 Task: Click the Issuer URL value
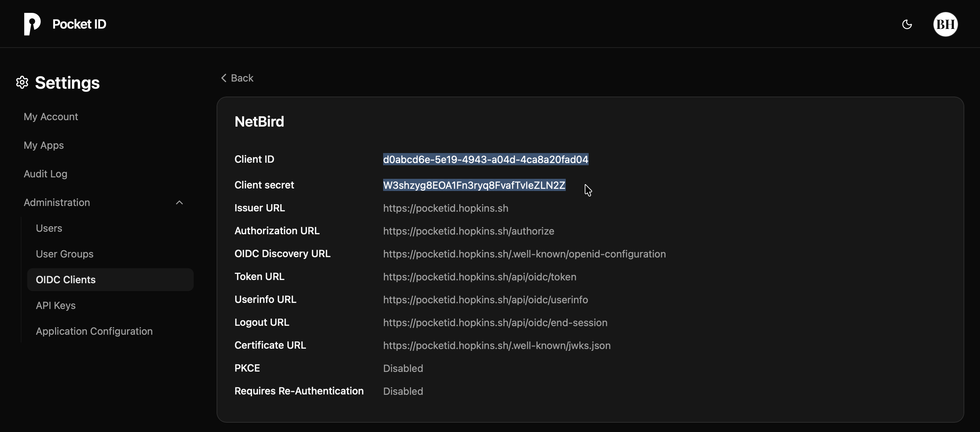pos(445,208)
